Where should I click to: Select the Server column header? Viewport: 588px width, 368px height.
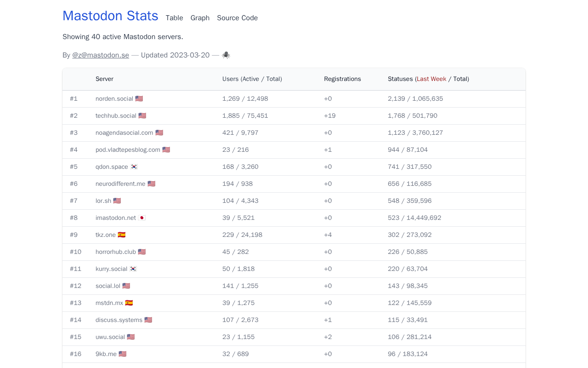point(105,79)
